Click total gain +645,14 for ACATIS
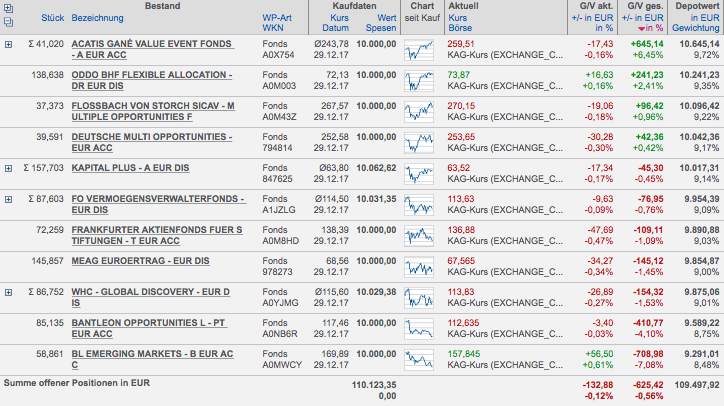Screen dimensions: 724x406 (646, 44)
